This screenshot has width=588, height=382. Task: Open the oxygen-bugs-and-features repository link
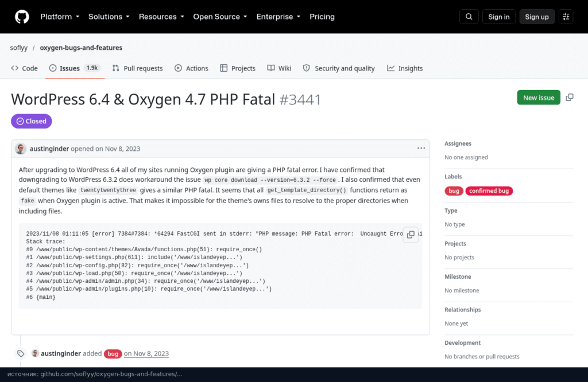(x=81, y=48)
